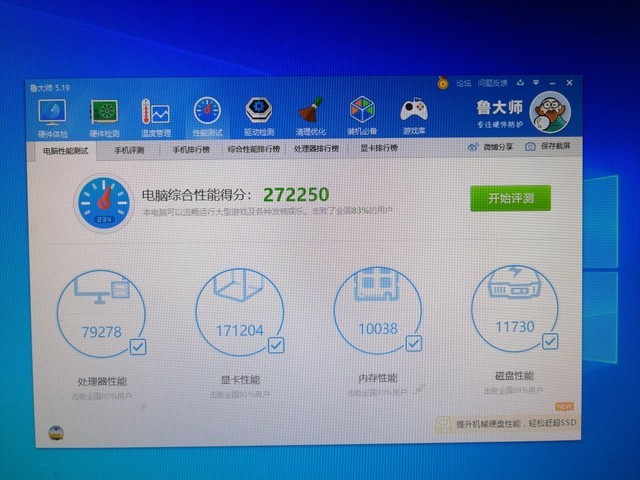
Task: Click the skin/upload icon in title bar
Action: [520, 83]
